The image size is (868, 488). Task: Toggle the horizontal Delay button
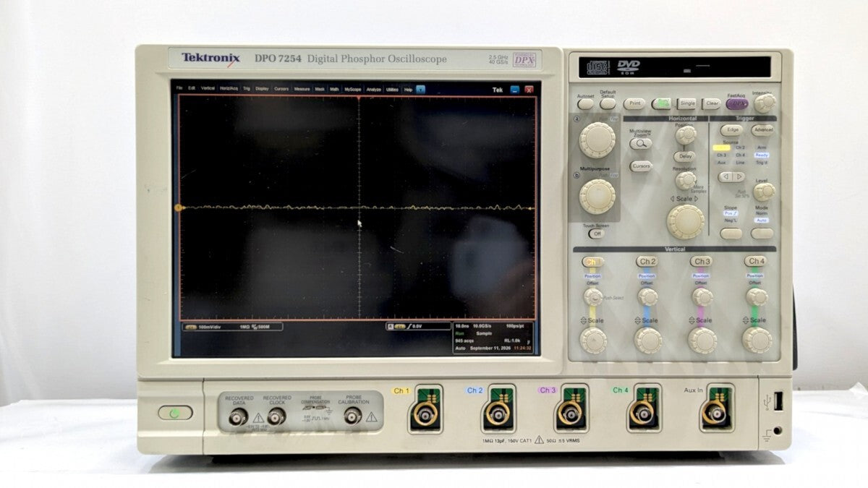(684, 156)
